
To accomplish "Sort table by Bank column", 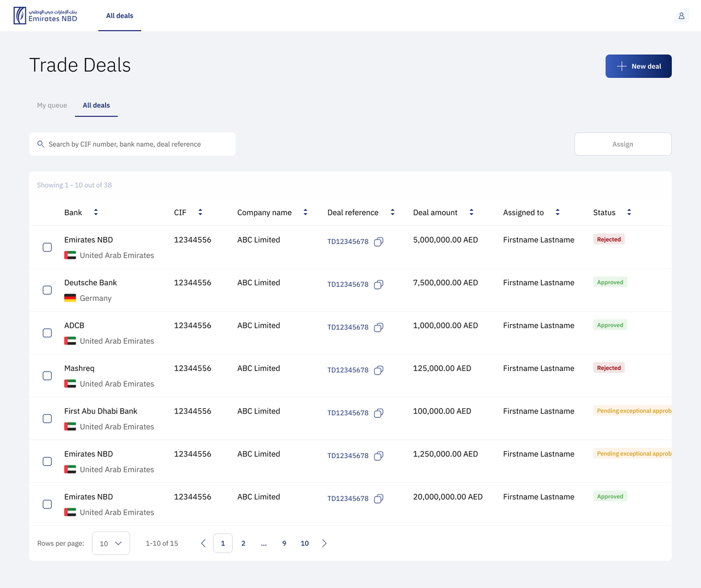I will [96, 212].
